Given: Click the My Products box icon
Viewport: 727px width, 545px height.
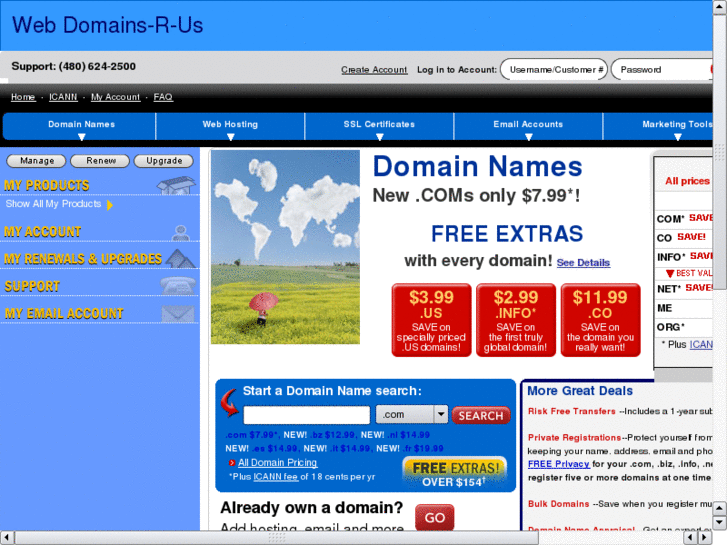Looking at the screenshot, I should [x=176, y=185].
